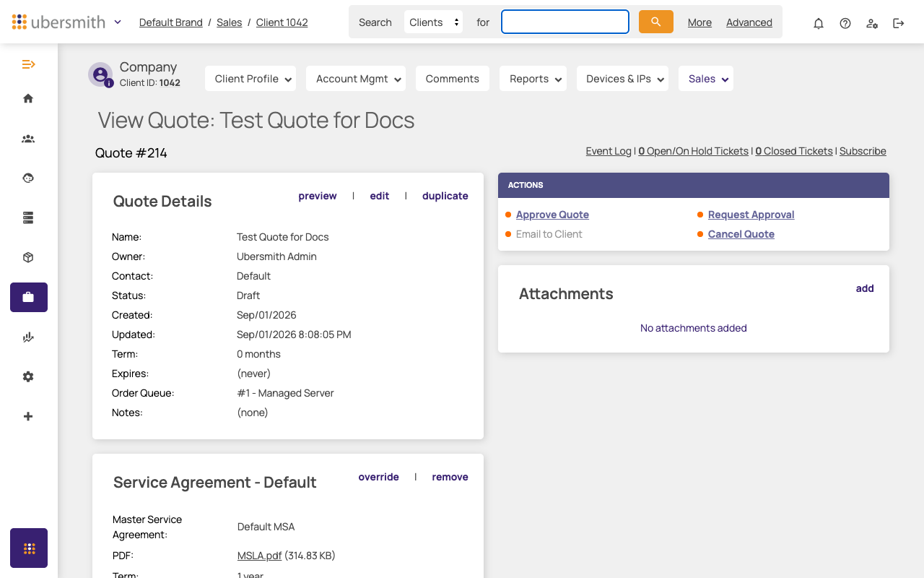Open the user settings icon
This screenshot has height=578, width=924.
(x=872, y=23)
